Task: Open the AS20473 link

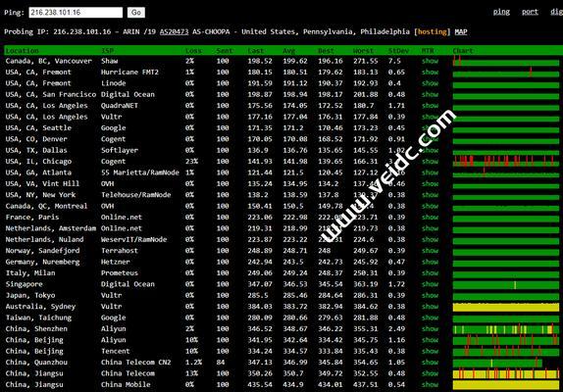Action: 174,31
